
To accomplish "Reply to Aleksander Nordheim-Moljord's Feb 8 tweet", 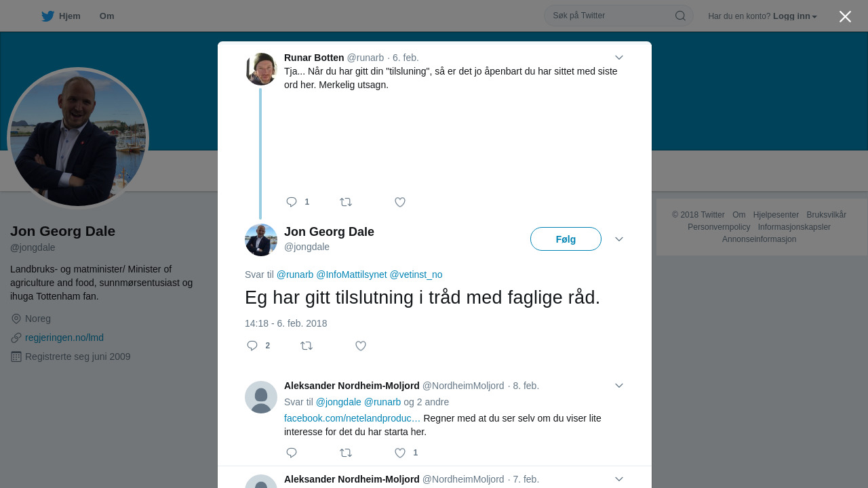I will coord(292,453).
